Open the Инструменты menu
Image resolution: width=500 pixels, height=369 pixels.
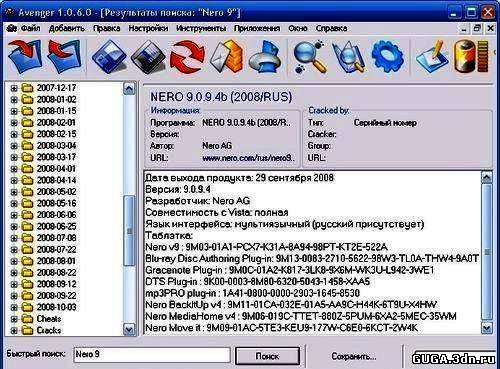(x=201, y=28)
